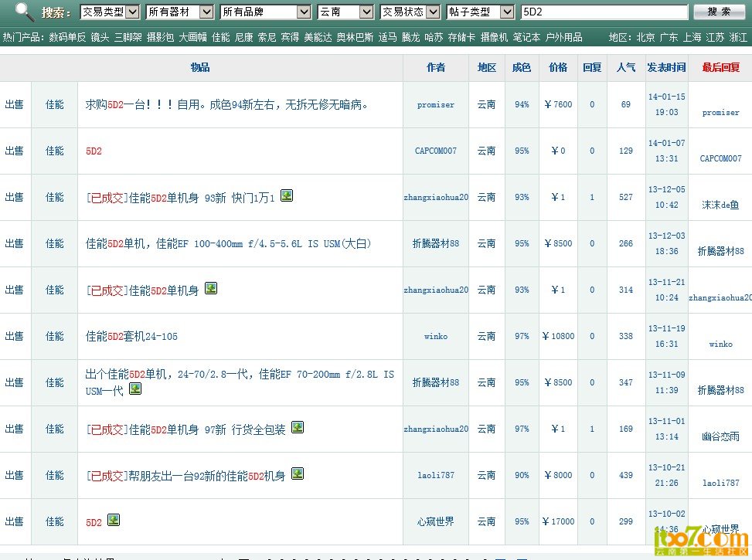Filter by 江苏 region link
The image size is (752, 560).
715,37
